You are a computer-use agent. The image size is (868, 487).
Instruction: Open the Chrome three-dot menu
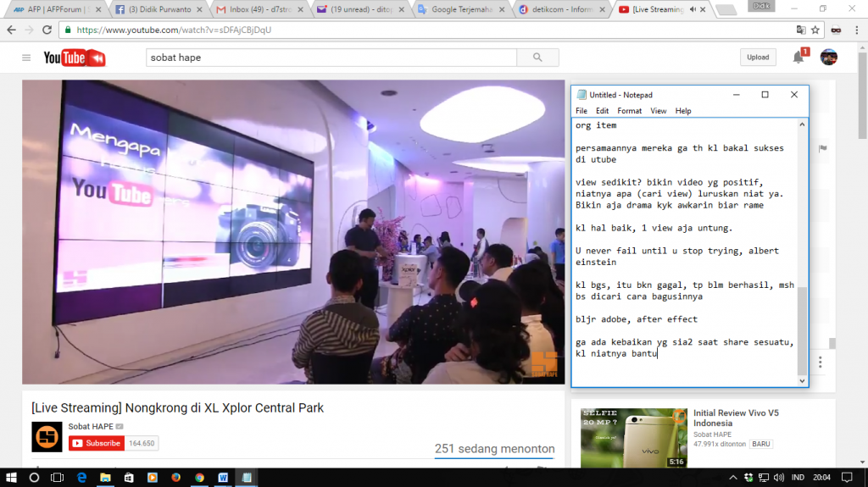[x=856, y=30]
